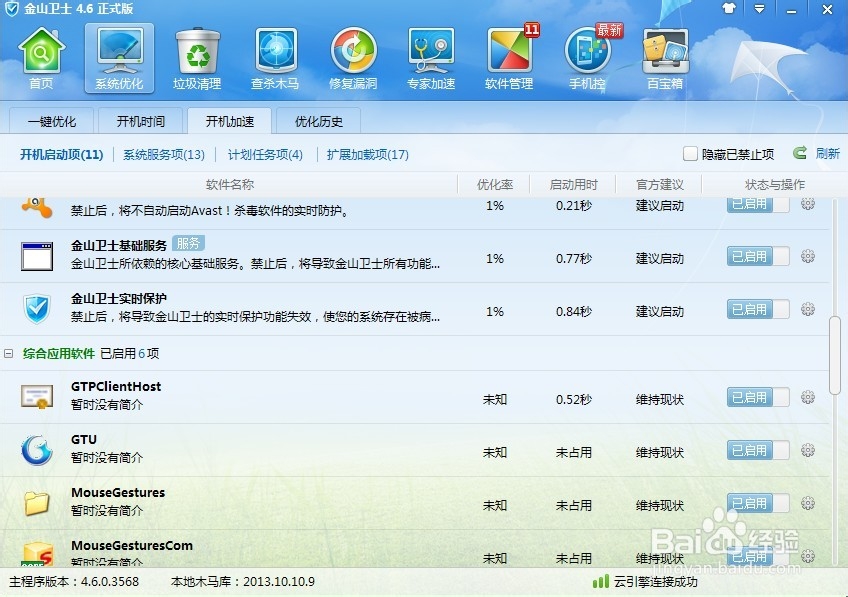Select the GTPClientHost item name

[116, 387]
